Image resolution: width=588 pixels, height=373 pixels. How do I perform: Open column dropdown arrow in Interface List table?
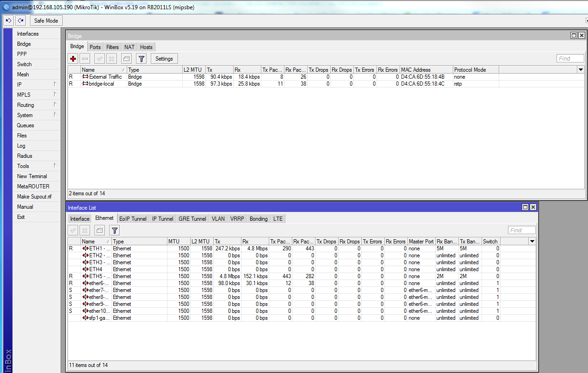coord(532,241)
